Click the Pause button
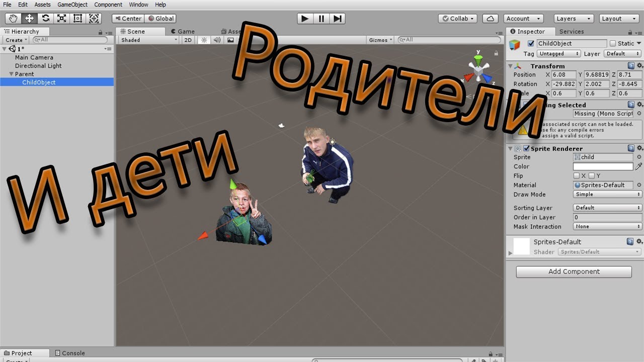This screenshot has height=362, width=644. [x=321, y=19]
